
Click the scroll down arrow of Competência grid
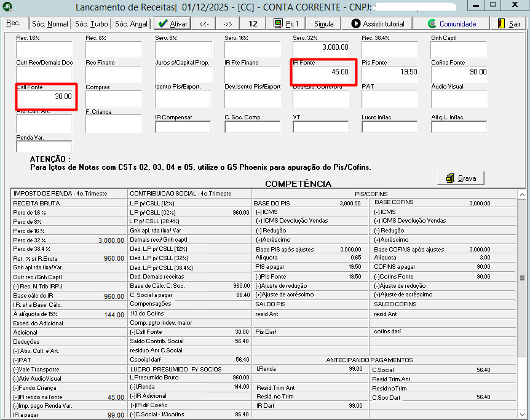click(522, 414)
